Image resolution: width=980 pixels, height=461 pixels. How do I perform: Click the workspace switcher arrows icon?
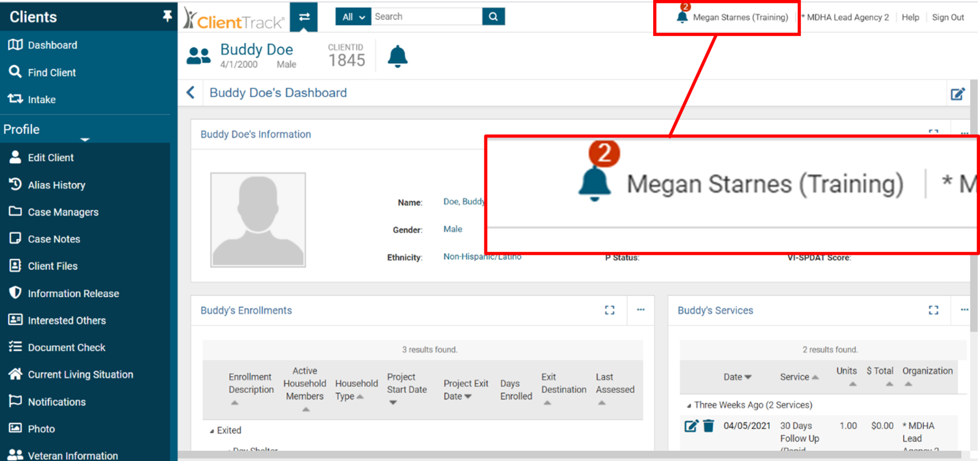tap(304, 17)
